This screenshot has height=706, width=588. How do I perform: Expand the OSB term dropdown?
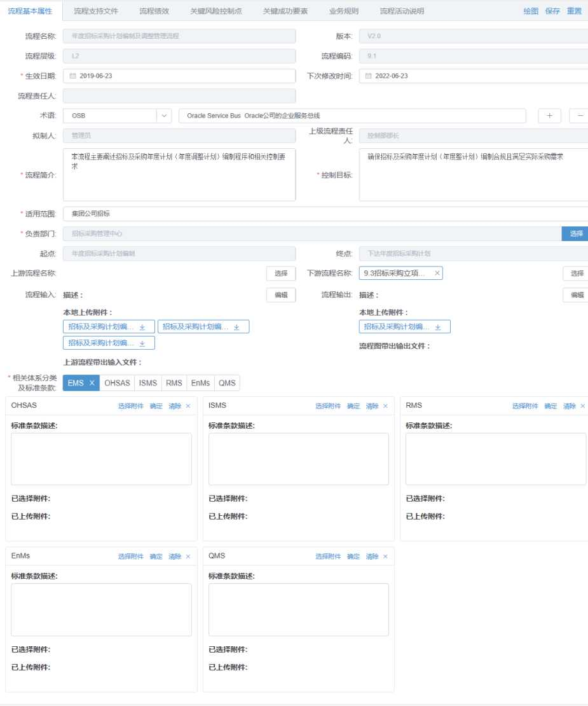(x=164, y=116)
